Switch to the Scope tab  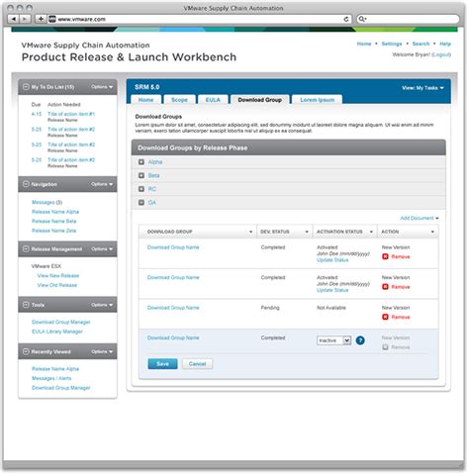pos(179,100)
